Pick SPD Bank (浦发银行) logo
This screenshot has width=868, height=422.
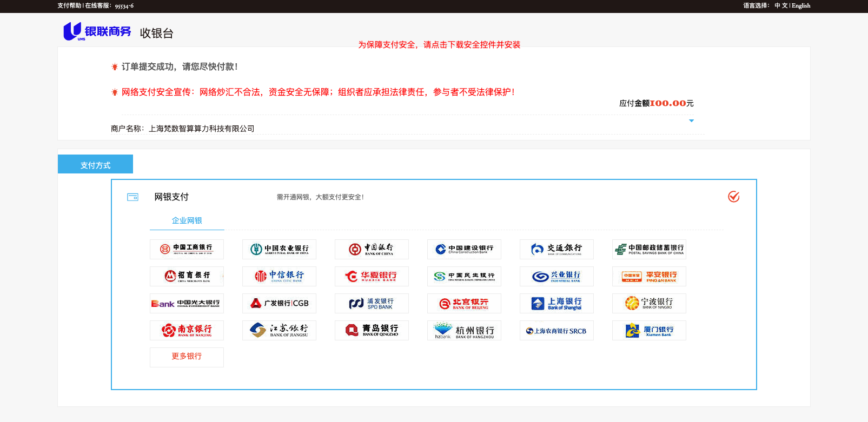pyautogui.click(x=372, y=303)
